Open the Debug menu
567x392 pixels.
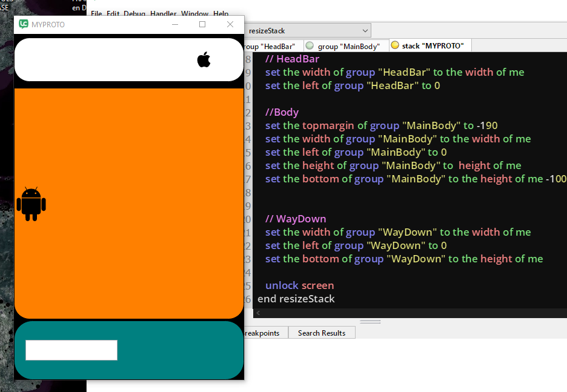tap(134, 13)
